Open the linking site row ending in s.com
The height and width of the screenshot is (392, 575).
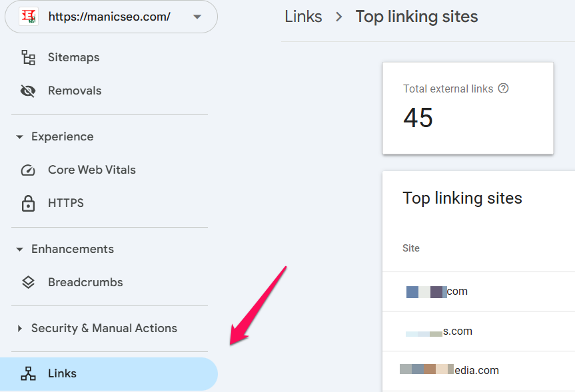coord(478,331)
